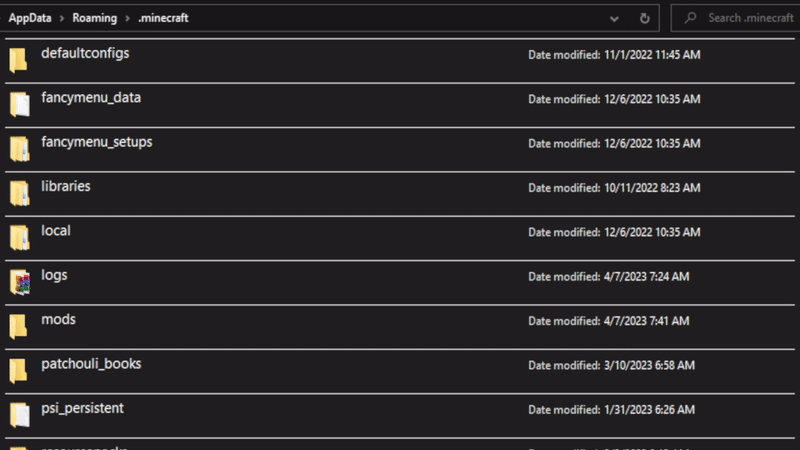Go to the Roaming breadcrumb

coord(95,18)
